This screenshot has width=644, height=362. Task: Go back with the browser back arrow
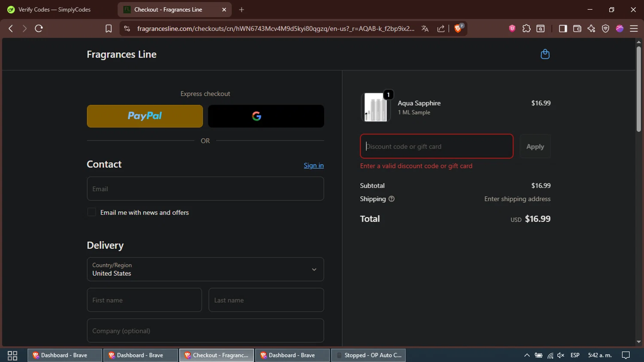point(11,28)
